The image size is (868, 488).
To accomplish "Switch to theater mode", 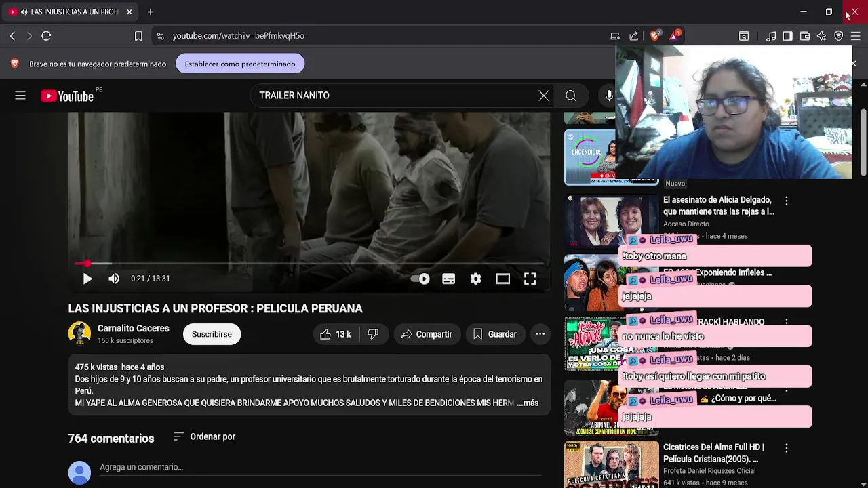I will [x=502, y=279].
